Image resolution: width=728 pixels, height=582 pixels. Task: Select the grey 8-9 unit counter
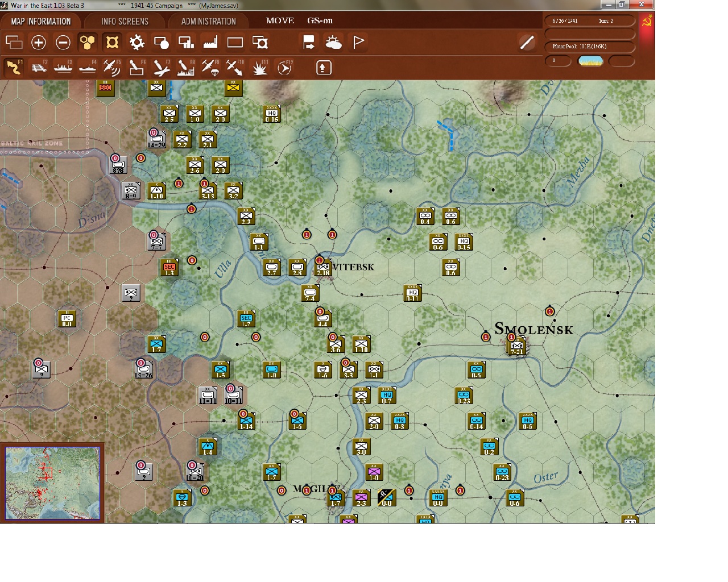[x=131, y=190]
